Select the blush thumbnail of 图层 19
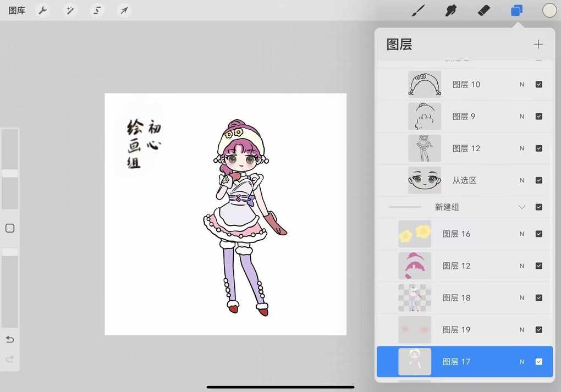This screenshot has height=392, width=561. [415, 329]
